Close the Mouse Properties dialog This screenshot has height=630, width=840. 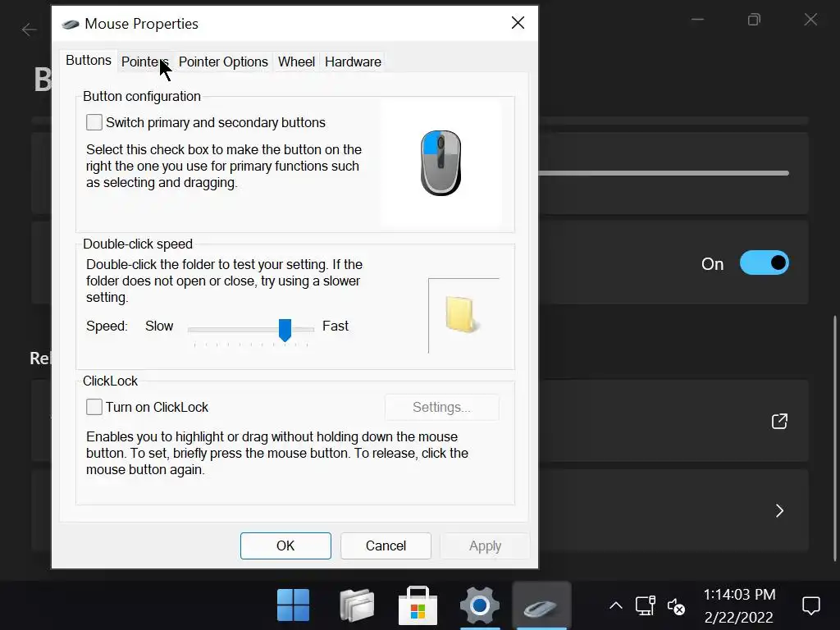click(518, 22)
